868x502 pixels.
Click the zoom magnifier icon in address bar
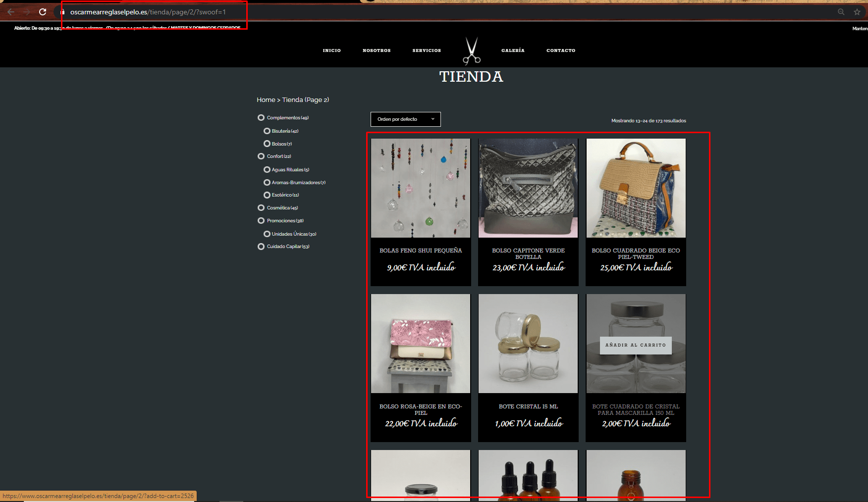[841, 12]
